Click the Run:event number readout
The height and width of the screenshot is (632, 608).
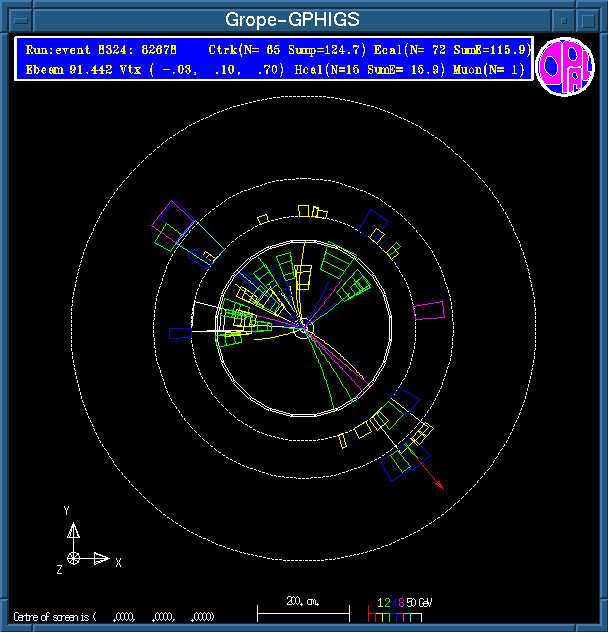[100, 49]
